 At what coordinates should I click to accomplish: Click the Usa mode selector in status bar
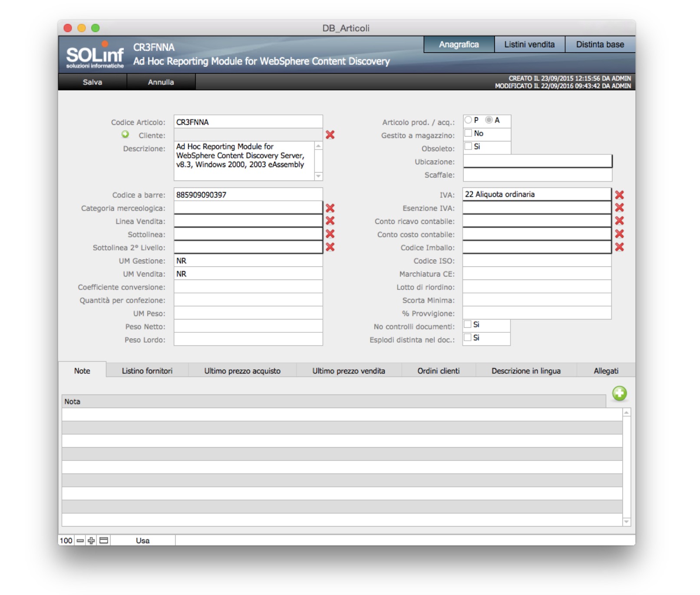click(x=143, y=541)
